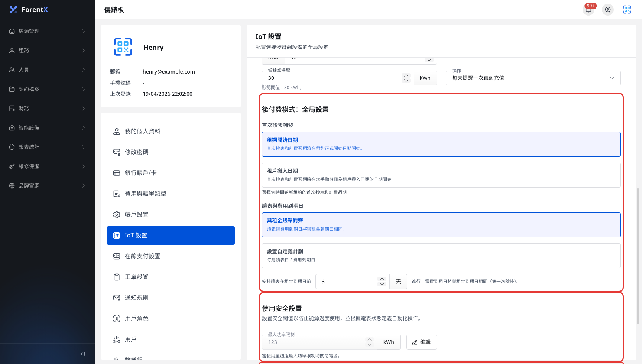Select 設置自定義計劃 due date option
The height and width of the screenshot is (364, 642).
[x=441, y=256]
